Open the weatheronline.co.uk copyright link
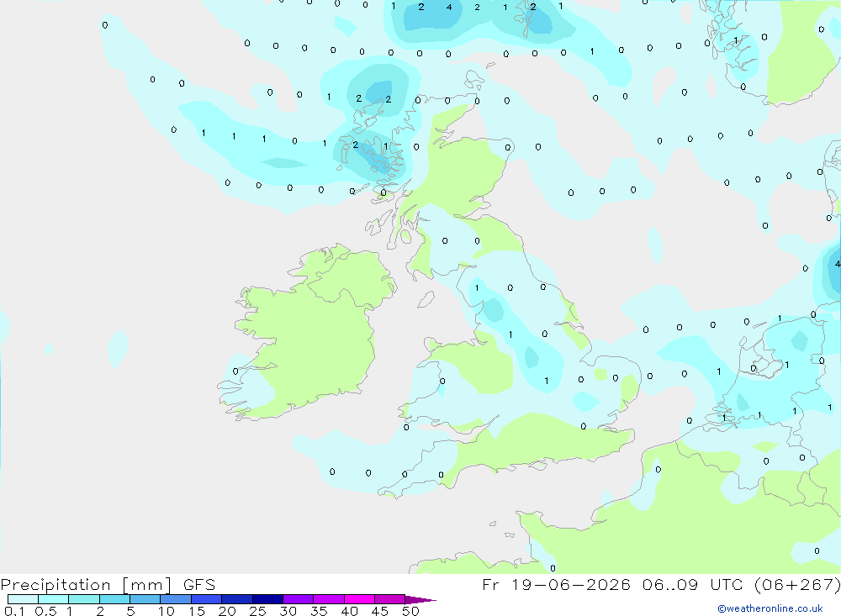Image resolution: width=841 pixels, height=616 pixels. point(770,608)
